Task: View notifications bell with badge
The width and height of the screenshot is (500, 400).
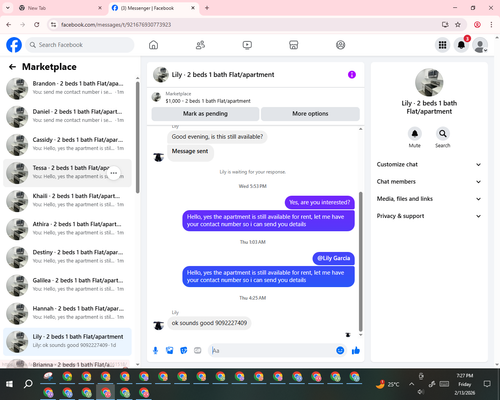Action: point(461,45)
